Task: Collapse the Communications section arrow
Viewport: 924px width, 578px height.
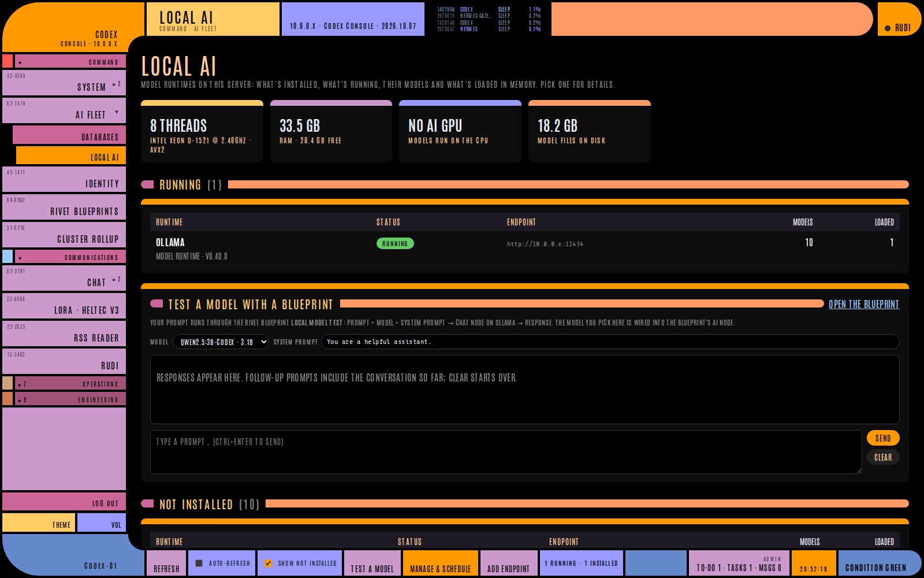Action: pyautogui.click(x=20, y=258)
